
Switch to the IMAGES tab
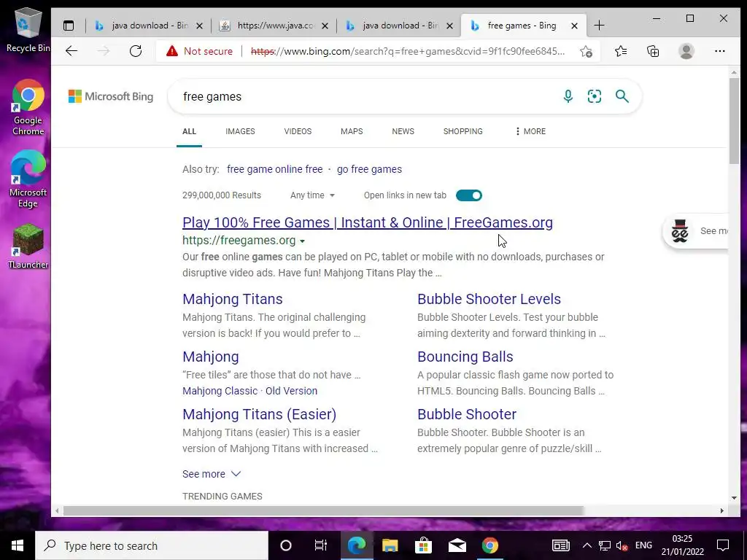tap(240, 131)
